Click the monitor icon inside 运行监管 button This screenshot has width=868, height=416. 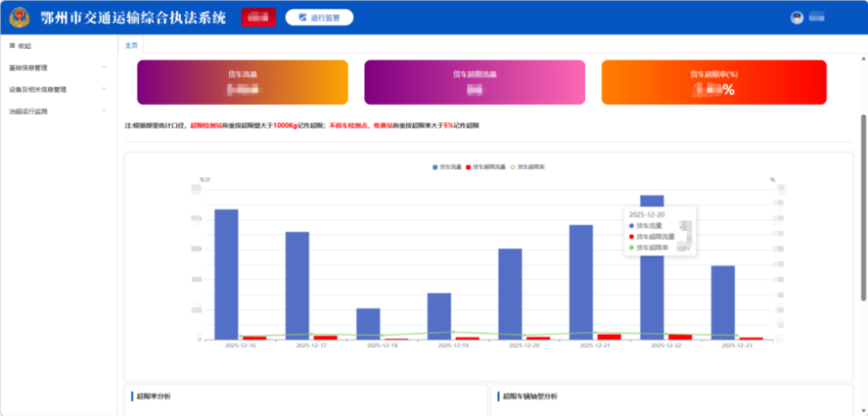pyautogui.click(x=302, y=17)
